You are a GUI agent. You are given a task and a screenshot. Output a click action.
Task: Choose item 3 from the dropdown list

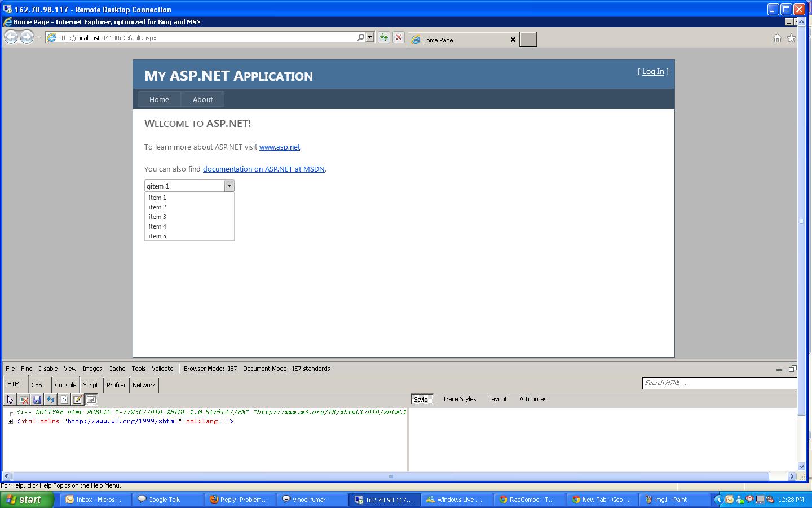[189, 217]
